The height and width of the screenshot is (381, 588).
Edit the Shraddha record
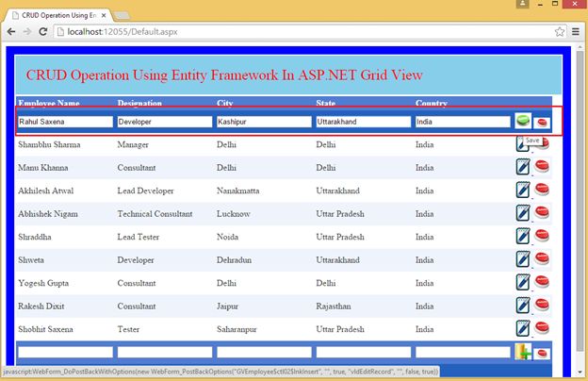tap(523, 236)
